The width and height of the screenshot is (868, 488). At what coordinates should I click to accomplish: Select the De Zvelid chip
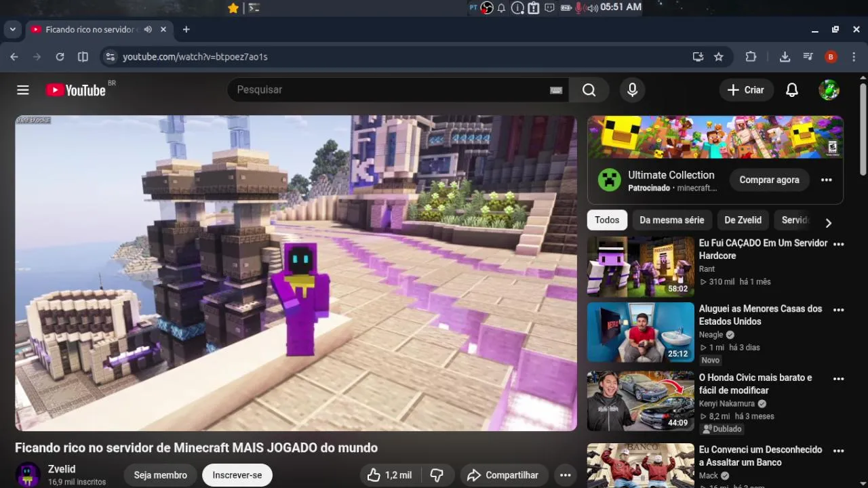(x=743, y=220)
